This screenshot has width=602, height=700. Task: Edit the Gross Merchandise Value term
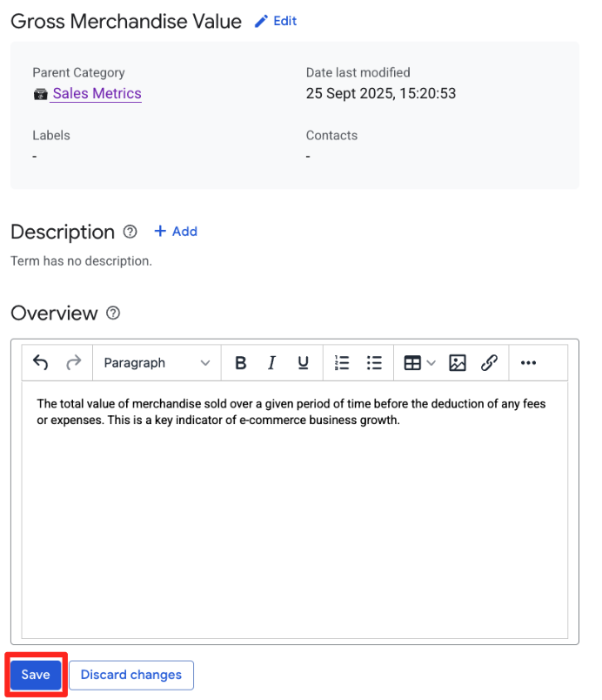click(276, 21)
